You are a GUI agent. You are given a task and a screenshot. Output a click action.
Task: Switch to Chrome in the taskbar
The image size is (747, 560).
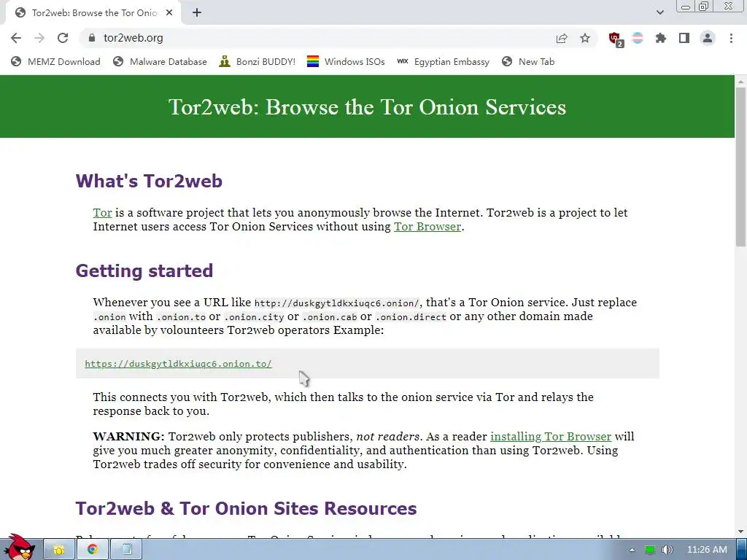tap(92, 550)
